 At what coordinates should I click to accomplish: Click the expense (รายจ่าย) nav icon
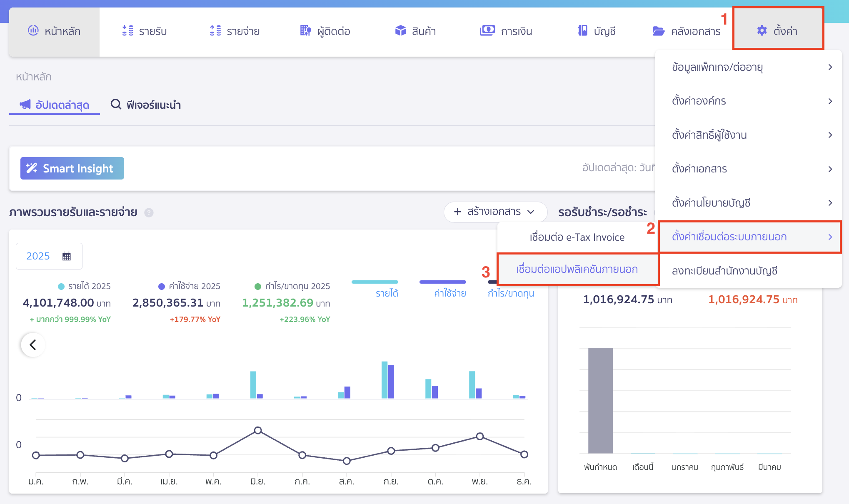215,31
